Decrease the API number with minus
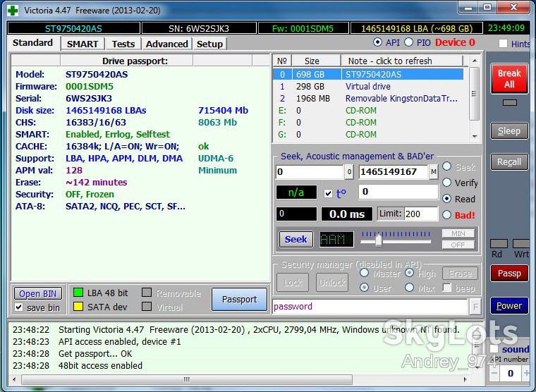The height and width of the screenshot is (392, 536). click(494, 373)
